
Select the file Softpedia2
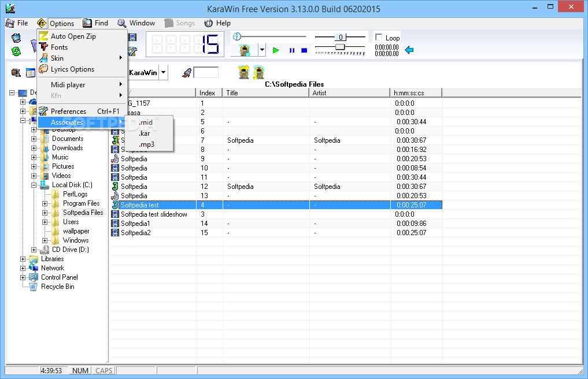tap(136, 233)
